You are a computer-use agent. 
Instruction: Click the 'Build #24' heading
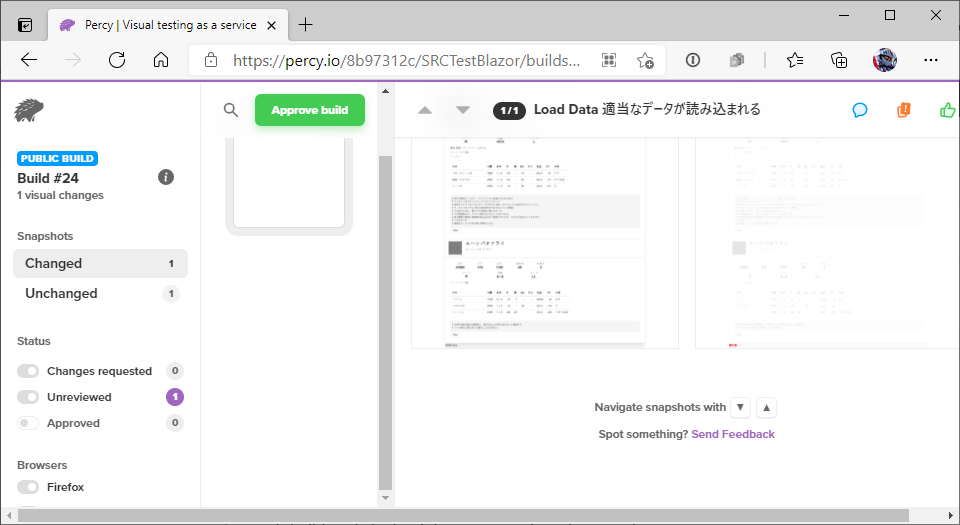[48, 178]
